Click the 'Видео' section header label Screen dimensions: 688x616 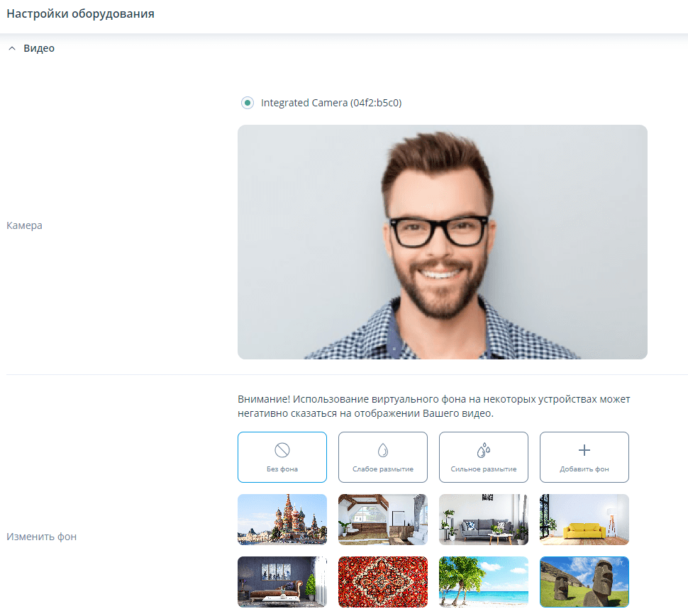(39, 49)
